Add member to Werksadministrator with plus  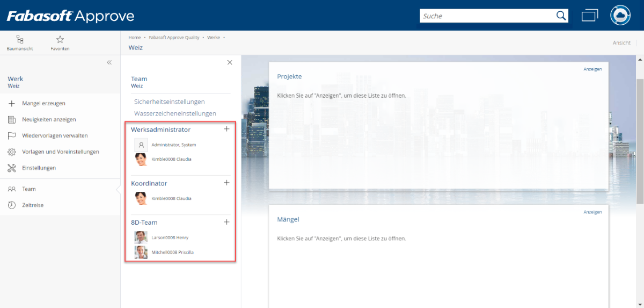[x=226, y=129]
